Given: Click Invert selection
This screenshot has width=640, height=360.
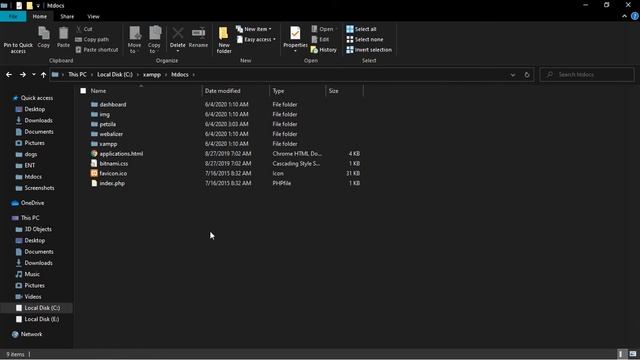Looking at the screenshot, I should point(369,50).
